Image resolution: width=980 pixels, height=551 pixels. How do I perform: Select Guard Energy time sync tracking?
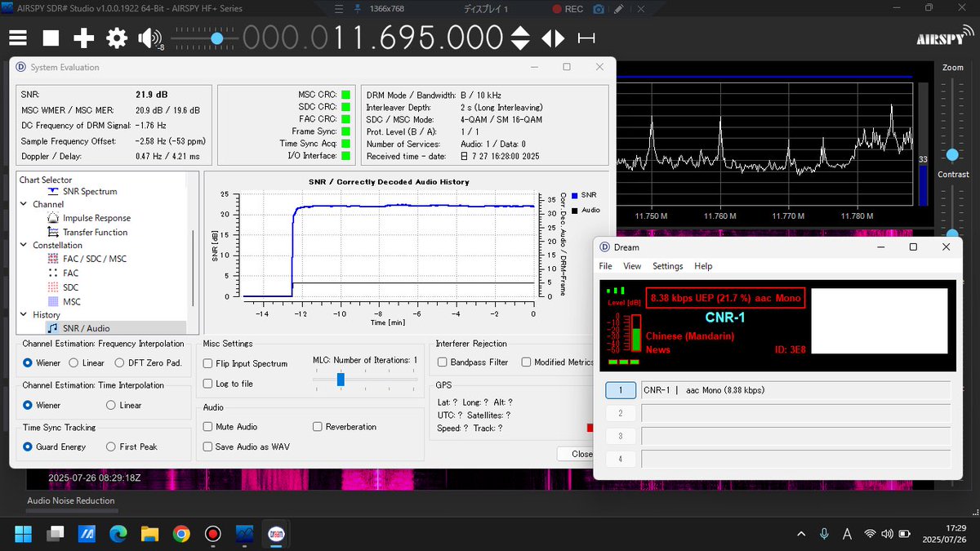(55, 447)
